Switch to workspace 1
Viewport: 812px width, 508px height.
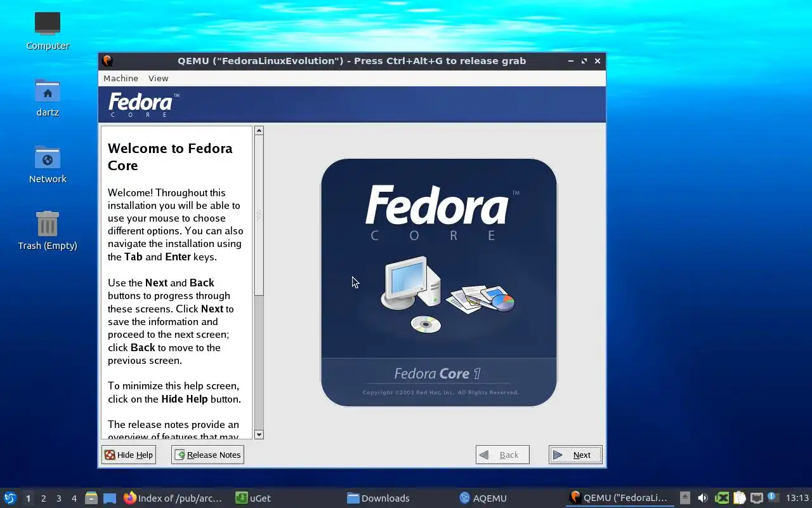pyautogui.click(x=28, y=498)
